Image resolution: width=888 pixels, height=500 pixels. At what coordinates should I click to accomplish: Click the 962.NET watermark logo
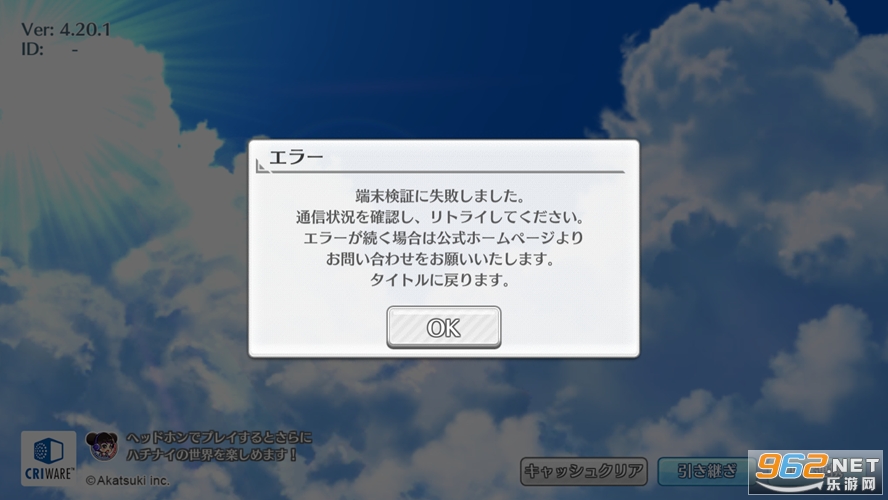click(x=816, y=472)
